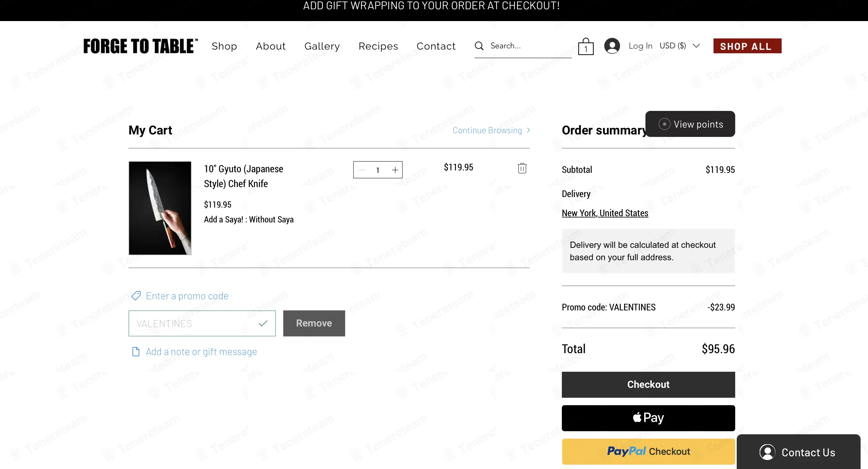
Task: Expand Add a note or gift message
Action: (x=201, y=352)
